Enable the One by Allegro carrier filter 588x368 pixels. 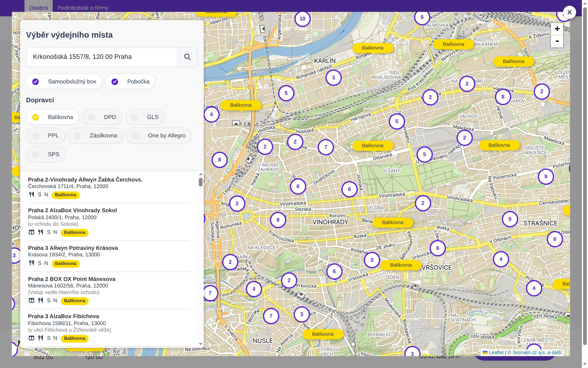point(159,136)
